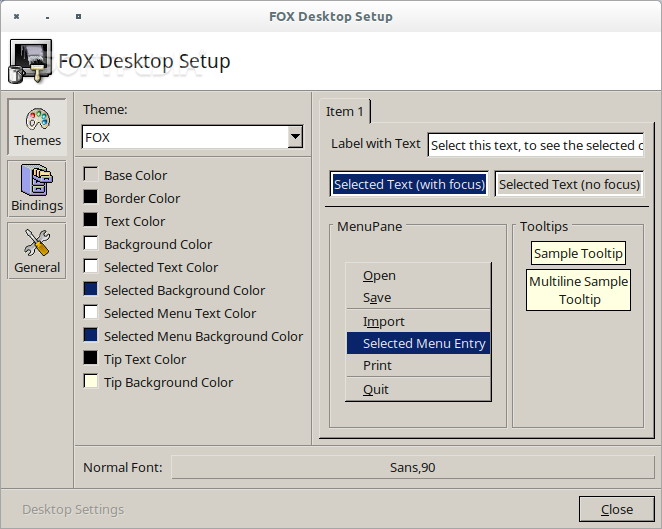Image resolution: width=662 pixels, height=529 pixels.
Task: Click the 'MenuPane' group title
Action: coord(369,226)
